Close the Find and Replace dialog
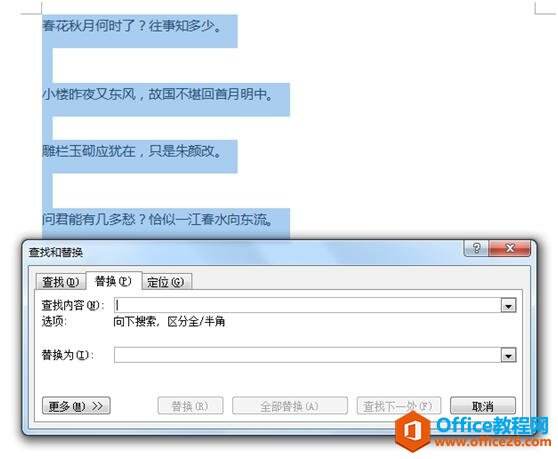The height and width of the screenshot is (459, 558). (x=510, y=248)
